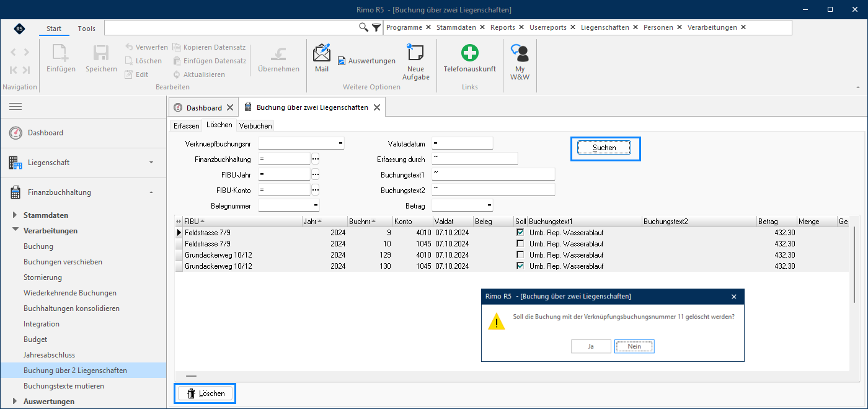The width and height of the screenshot is (868, 409).
Task: Click the Dashboard gauge icon in the sidebar
Action: point(15,133)
